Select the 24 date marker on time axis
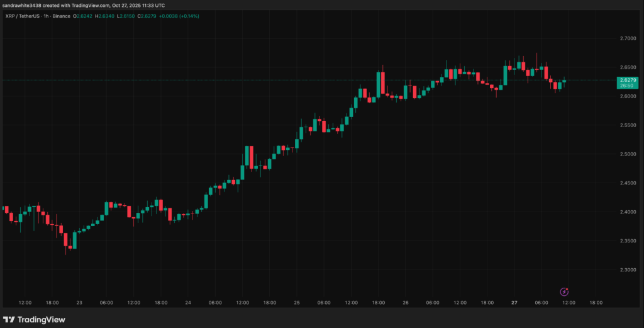Screen dimensions: 644x328 pyautogui.click(x=188, y=303)
